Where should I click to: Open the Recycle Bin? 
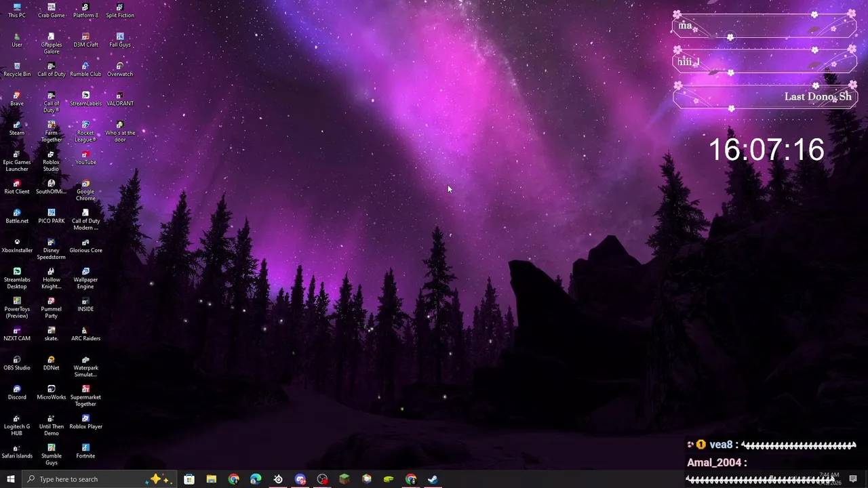(x=17, y=70)
